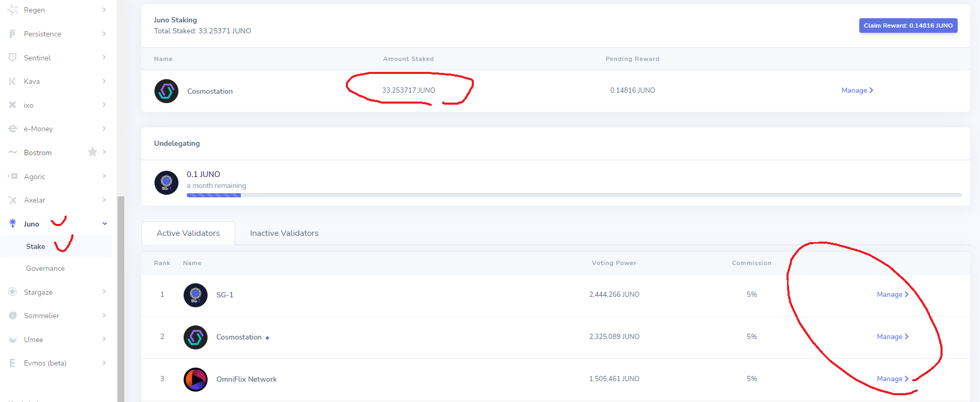Expand the Sentinel menu chevron

click(104, 57)
